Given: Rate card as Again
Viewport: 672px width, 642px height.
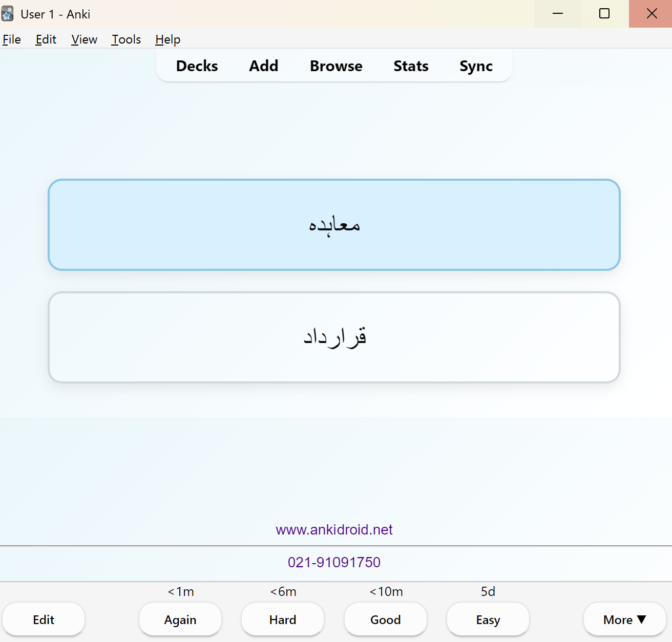Looking at the screenshot, I should [180, 619].
